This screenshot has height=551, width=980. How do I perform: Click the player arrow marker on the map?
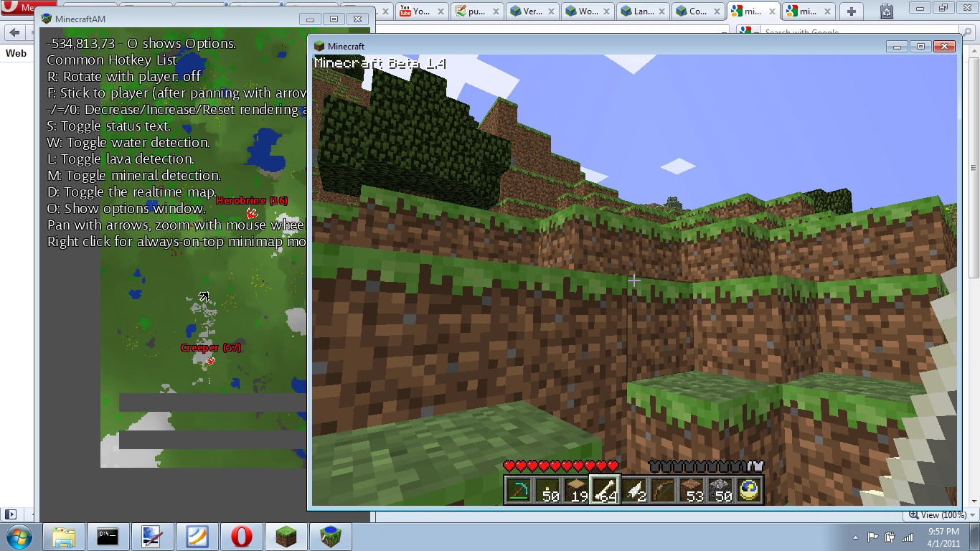click(204, 297)
